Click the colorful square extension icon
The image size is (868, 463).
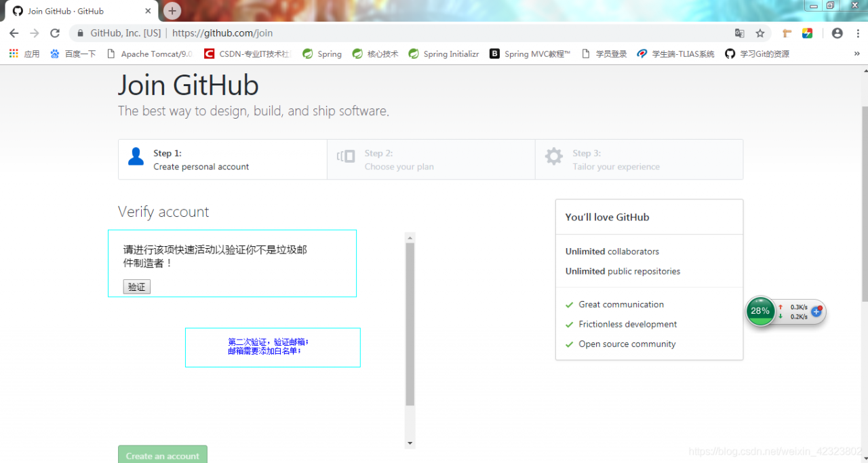click(x=807, y=33)
